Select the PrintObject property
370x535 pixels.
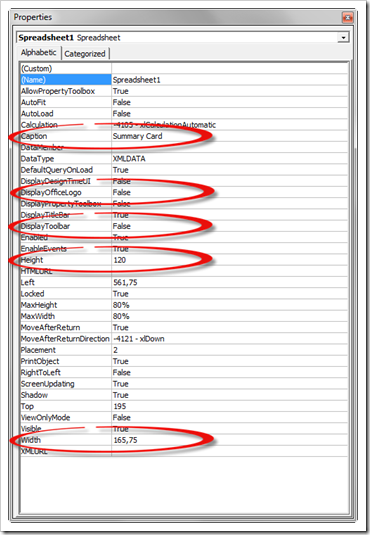click(x=40, y=361)
